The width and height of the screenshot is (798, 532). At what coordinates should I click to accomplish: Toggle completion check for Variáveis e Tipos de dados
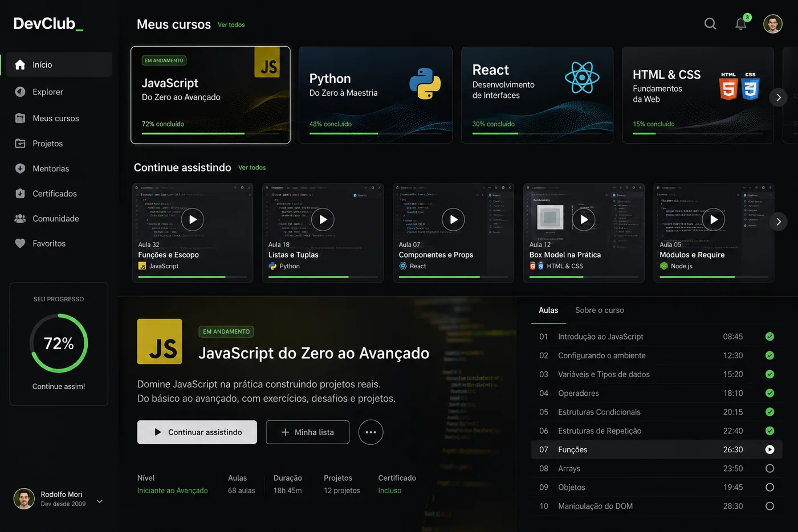(x=769, y=374)
